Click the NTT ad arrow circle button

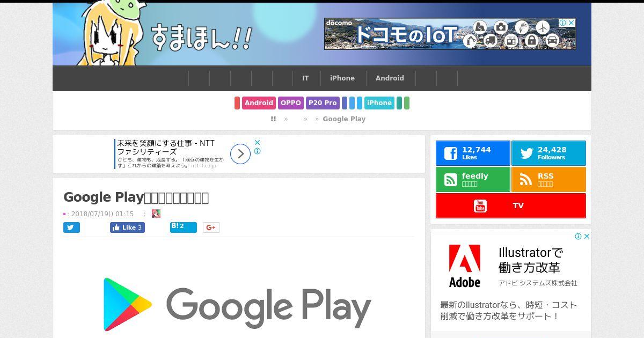[240, 154]
